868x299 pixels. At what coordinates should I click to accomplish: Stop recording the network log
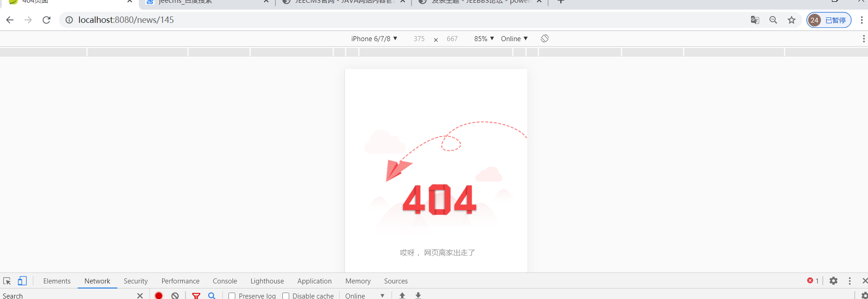click(159, 295)
